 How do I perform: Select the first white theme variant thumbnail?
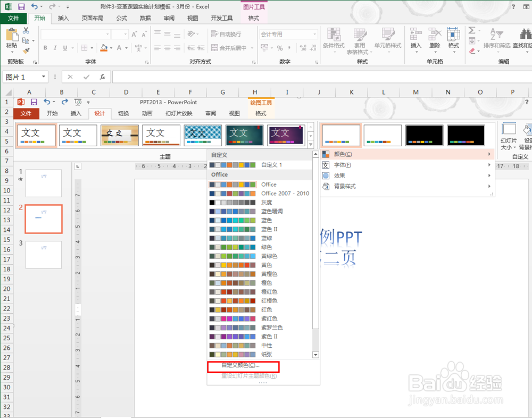340,136
